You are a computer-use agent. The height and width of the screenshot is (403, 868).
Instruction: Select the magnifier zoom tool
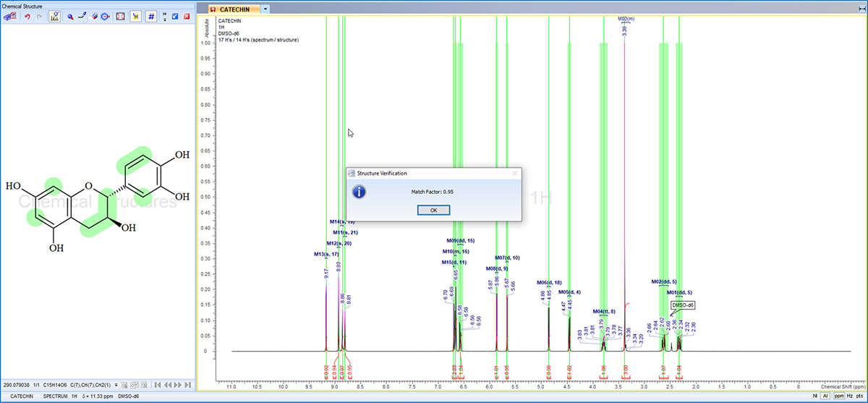coord(70,16)
